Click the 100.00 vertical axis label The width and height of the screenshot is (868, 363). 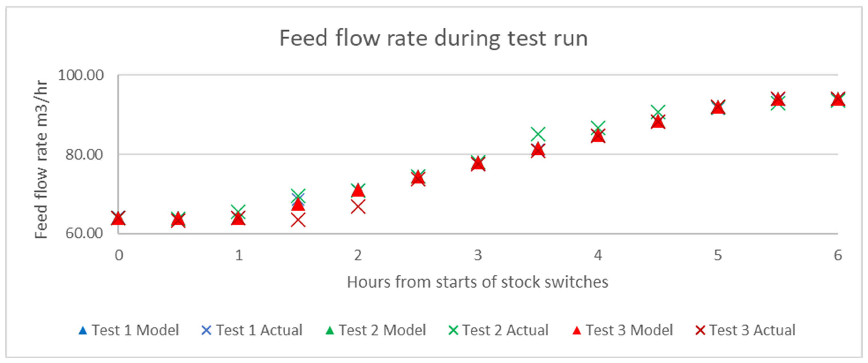pos(81,75)
